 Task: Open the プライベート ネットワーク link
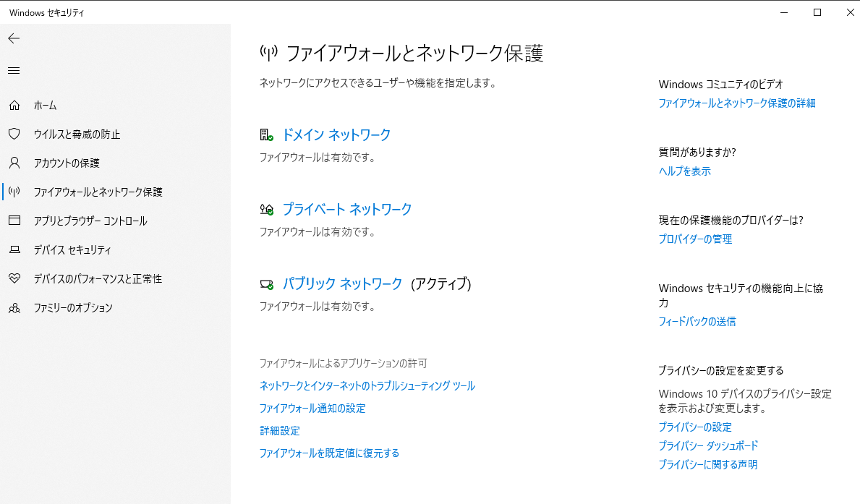(346, 210)
